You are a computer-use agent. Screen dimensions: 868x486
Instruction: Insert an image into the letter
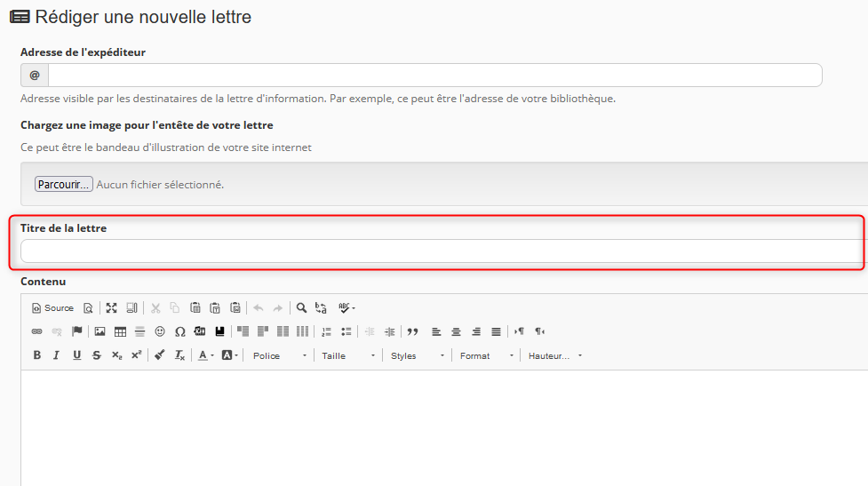pos(100,331)
